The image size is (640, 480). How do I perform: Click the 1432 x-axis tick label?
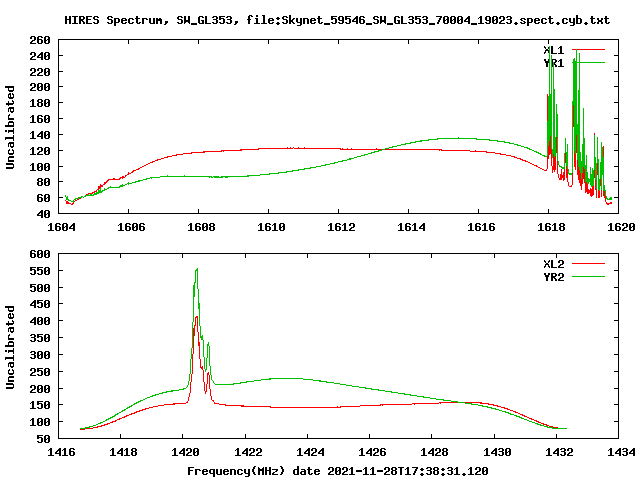click(x=559, y=452)
